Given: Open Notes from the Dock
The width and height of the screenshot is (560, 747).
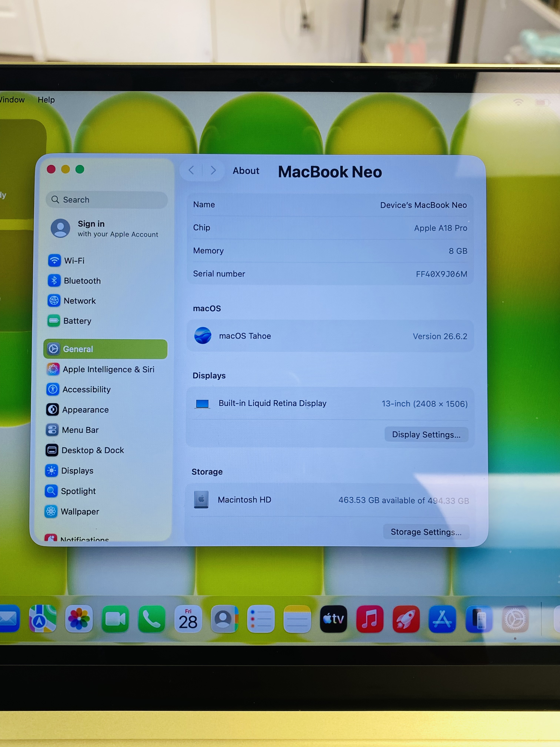Looking at the screenshot, I should 297,619.
